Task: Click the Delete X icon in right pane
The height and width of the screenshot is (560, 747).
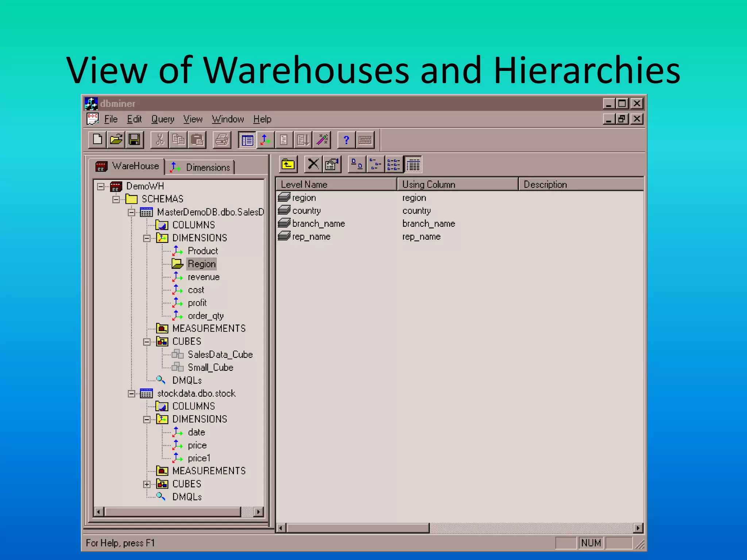Action: click(313, 164)
